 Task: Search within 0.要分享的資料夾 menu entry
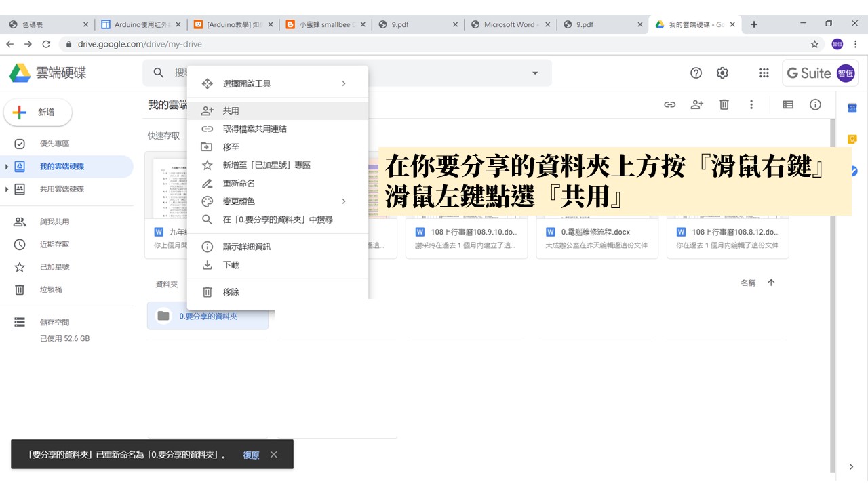pyautogui.click(x=277, y=220)
